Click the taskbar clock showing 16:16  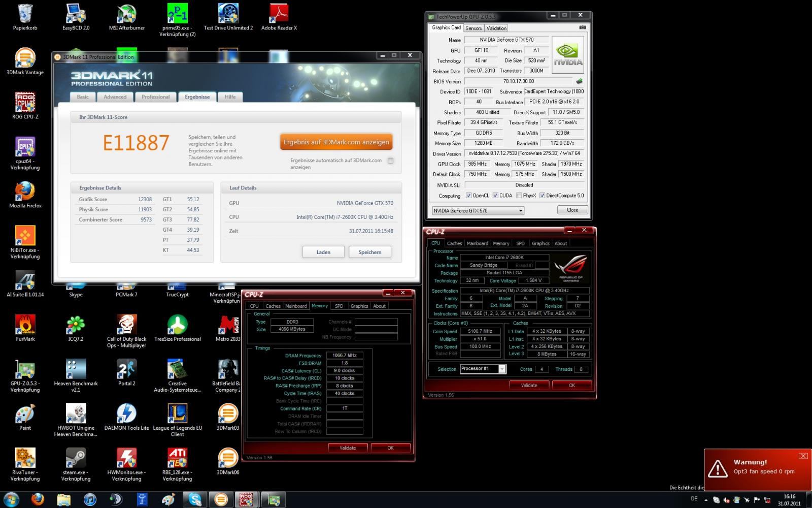[789, 500]
